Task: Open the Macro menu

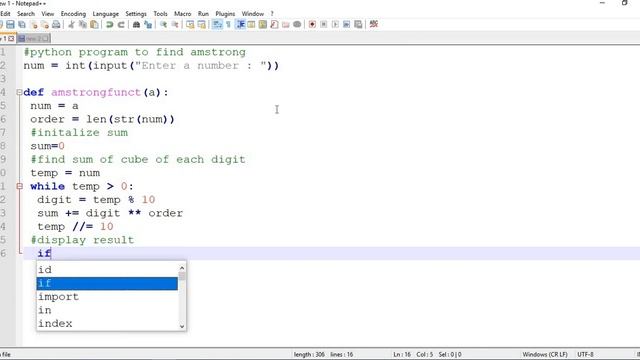Action: [x=182, y=13]
